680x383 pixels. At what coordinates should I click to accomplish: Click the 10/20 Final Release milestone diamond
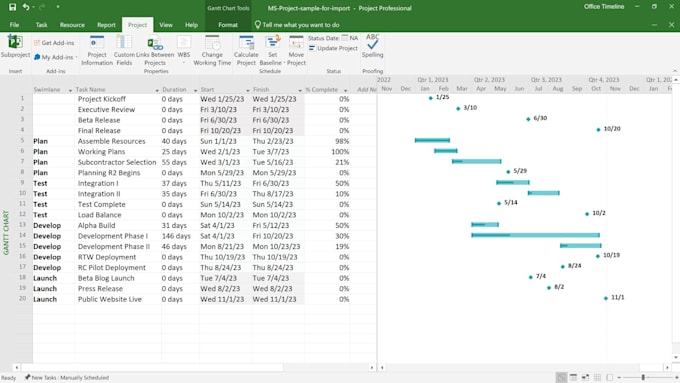click(x=598, y=129)
